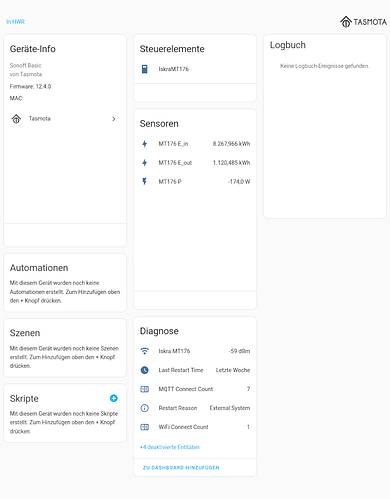
Task: Open the Tasmota integration row
Action: coord(65,119)
